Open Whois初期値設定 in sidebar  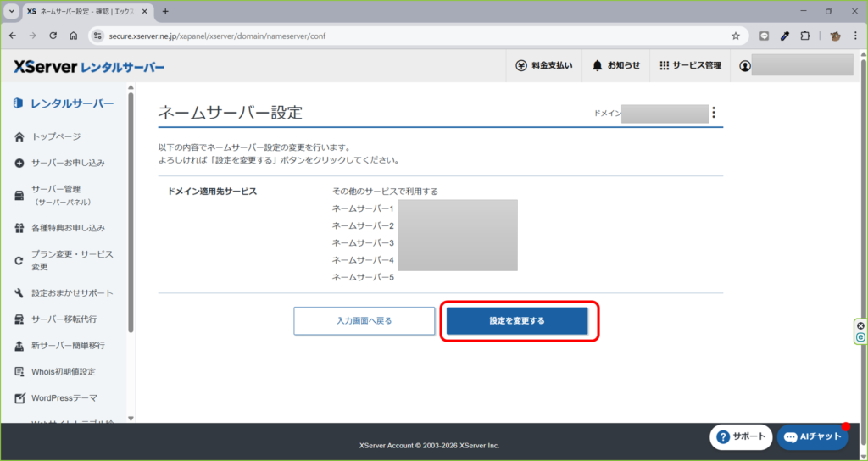click(63, 371)
